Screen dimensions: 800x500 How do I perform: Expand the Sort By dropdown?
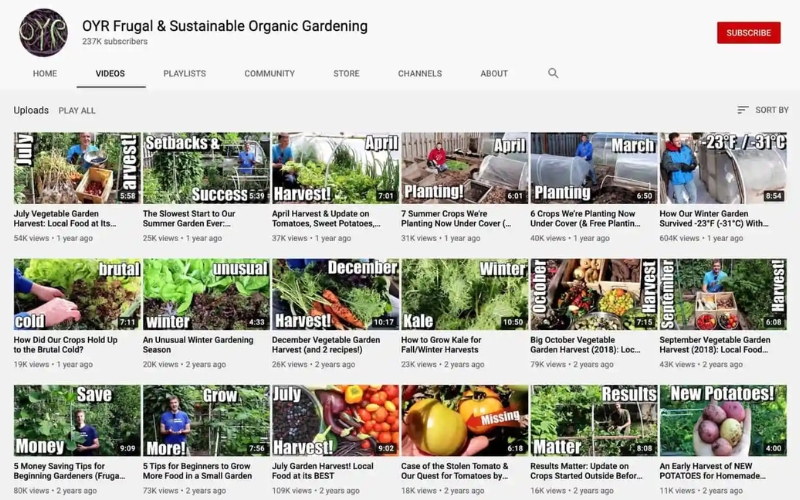pos(763,110)
